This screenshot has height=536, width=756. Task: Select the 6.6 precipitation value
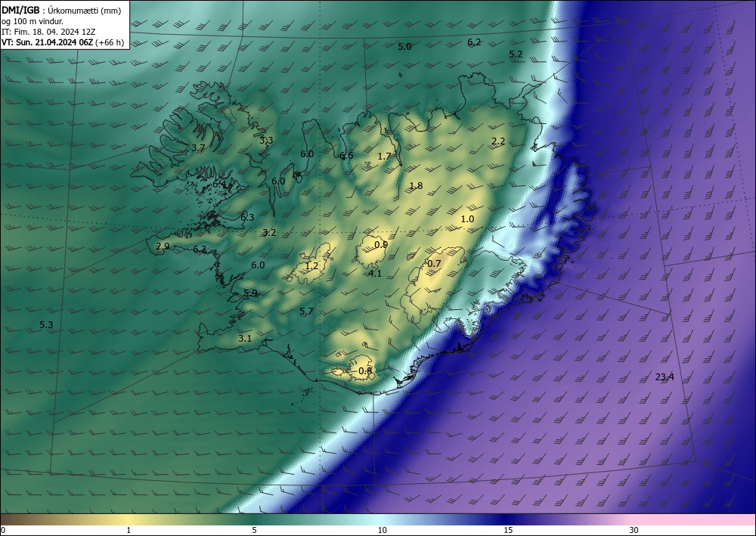point(346,155)
